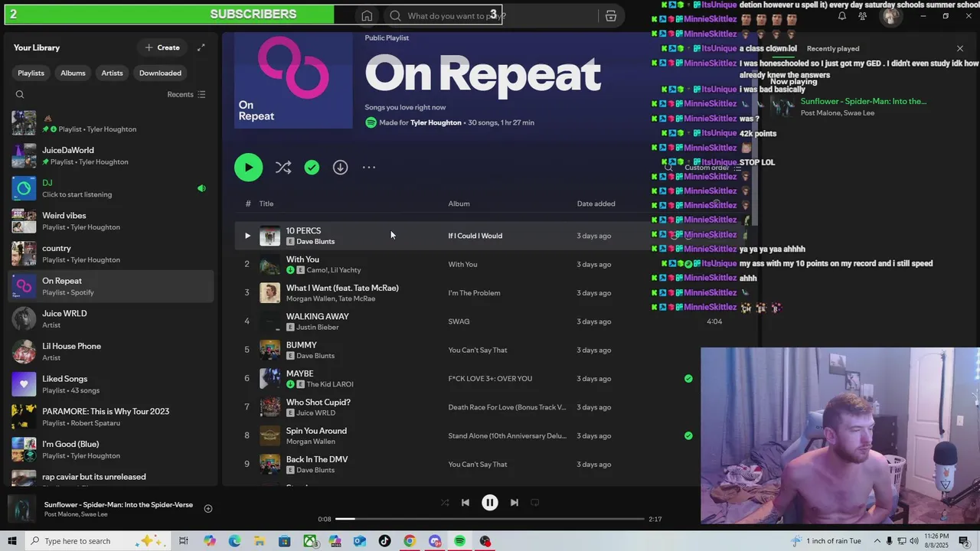Open the Friend Activity icon
980x551 pixels.
pos(863,16)
